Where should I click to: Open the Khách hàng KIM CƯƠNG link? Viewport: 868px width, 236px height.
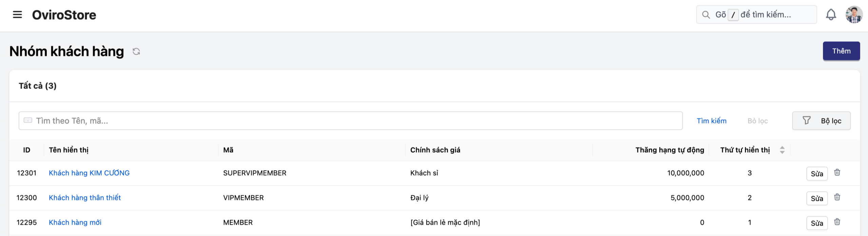[x=89, y=173]
